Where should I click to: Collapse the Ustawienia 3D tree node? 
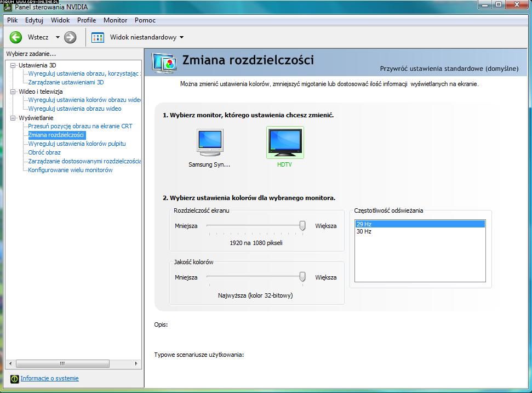(x=13, y=65)
